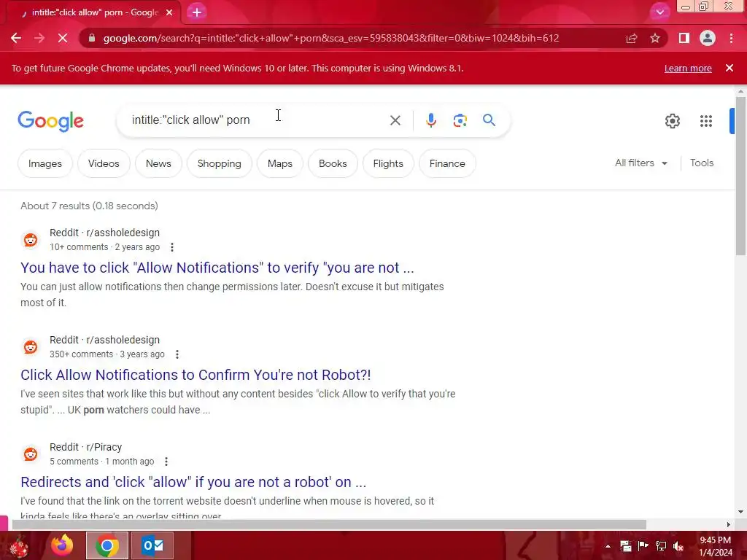Bookmark this page with the star
Viewport: 747px width, 560px height.
click(x=655, y=38)
